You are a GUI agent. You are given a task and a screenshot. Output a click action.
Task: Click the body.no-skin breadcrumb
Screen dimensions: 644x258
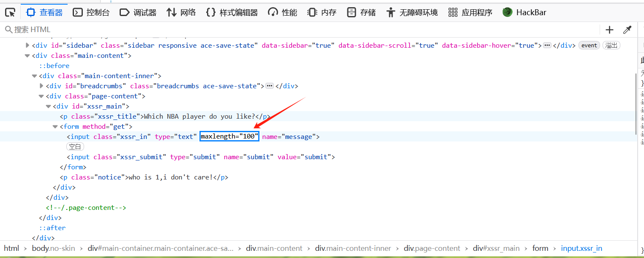[54, 248]
